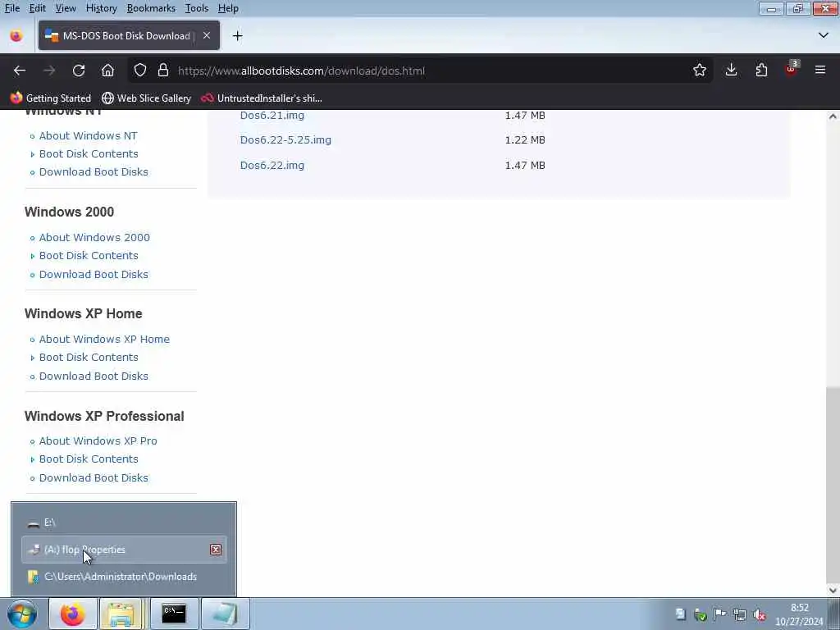The height and width of the screenshot is (630, 840).
Task: Open the Edit menu
Action: (x=37, y=8)
